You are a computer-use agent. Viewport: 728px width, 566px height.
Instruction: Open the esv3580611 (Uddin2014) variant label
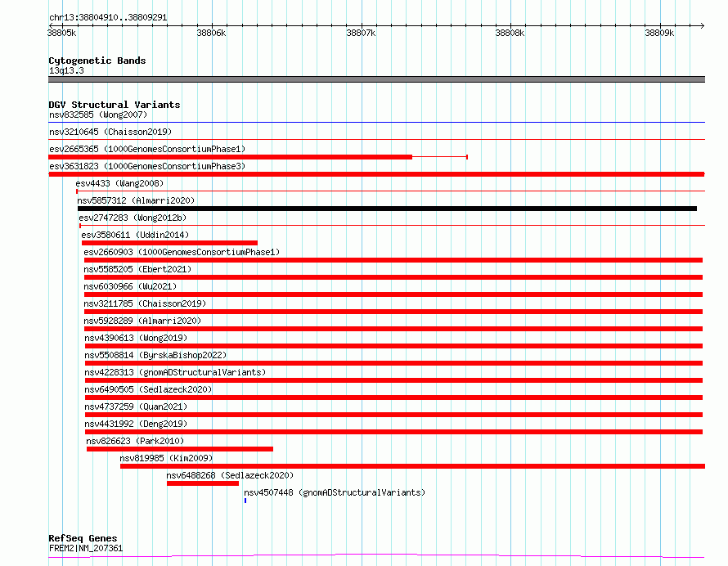(x=135, y=235)
